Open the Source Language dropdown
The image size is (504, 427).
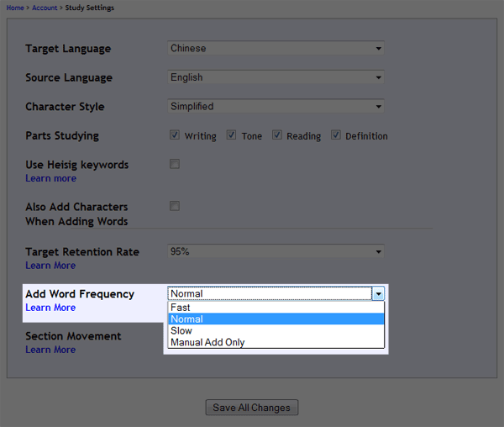pos(276,78)
